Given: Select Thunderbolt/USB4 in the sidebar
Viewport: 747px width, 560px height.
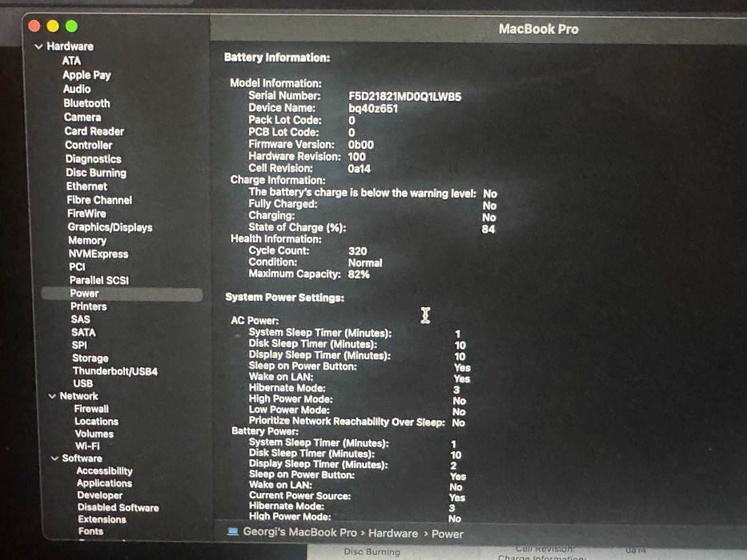Looking at the screenshot, I should point(115,371).
